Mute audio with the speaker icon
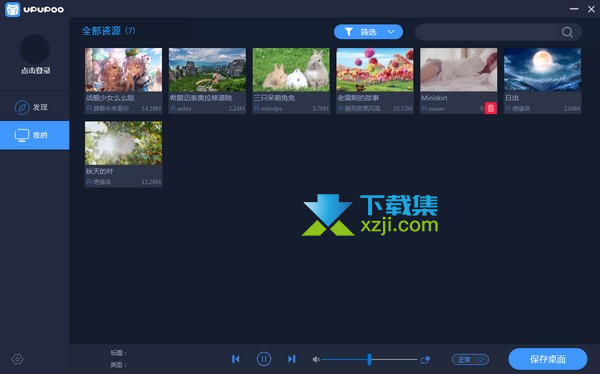Viewport: 600px width, 374px height. point(316,359)
